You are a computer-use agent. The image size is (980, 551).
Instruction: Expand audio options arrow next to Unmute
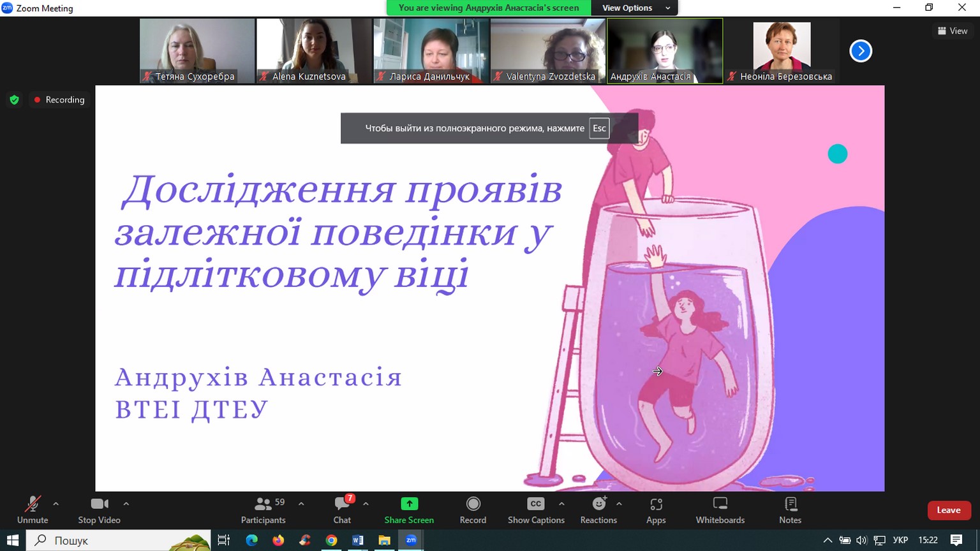56,504
